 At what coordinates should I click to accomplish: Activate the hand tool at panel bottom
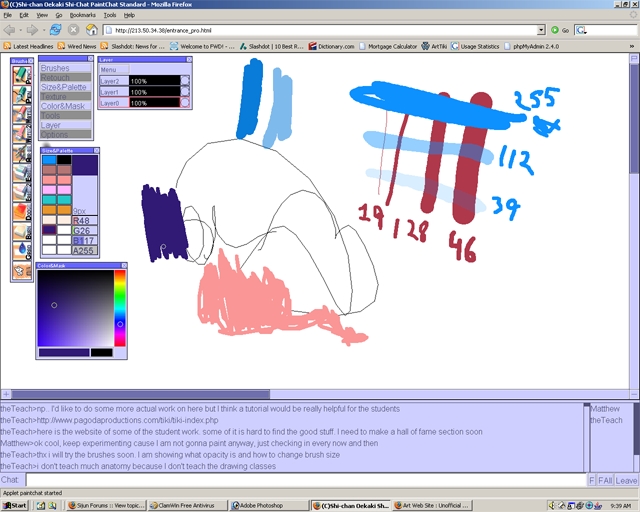tap(22, 270)
